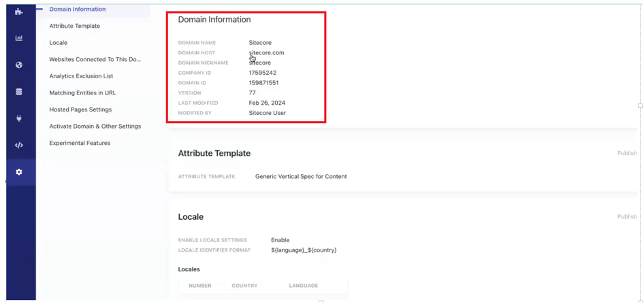The width and height of the screenshot is (644, 304).
Task: Go to Domain Information section
Action: [77, 9]
